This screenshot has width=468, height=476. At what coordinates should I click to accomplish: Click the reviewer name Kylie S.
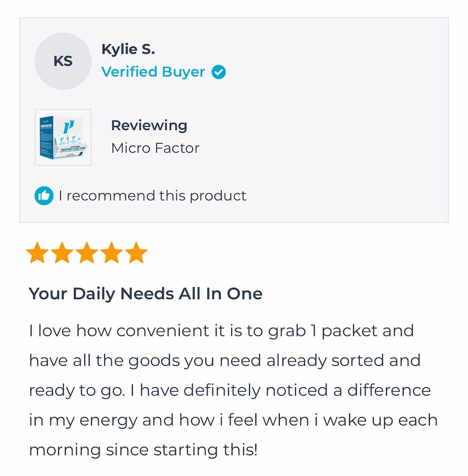(x=128, y=49)
